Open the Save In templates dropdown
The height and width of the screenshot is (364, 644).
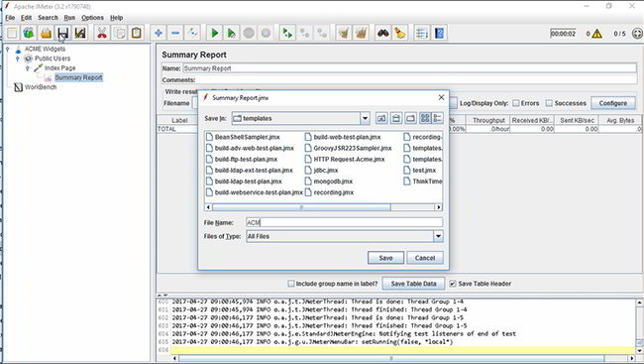(365, 118)
